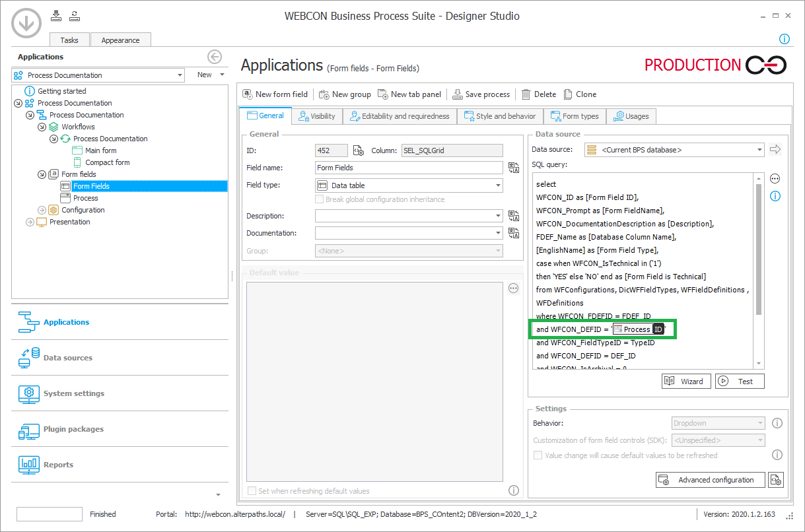The height and width of the screenshot is (532, 805).
Task: Click Delete toolbar button
Action: [539, 94]
